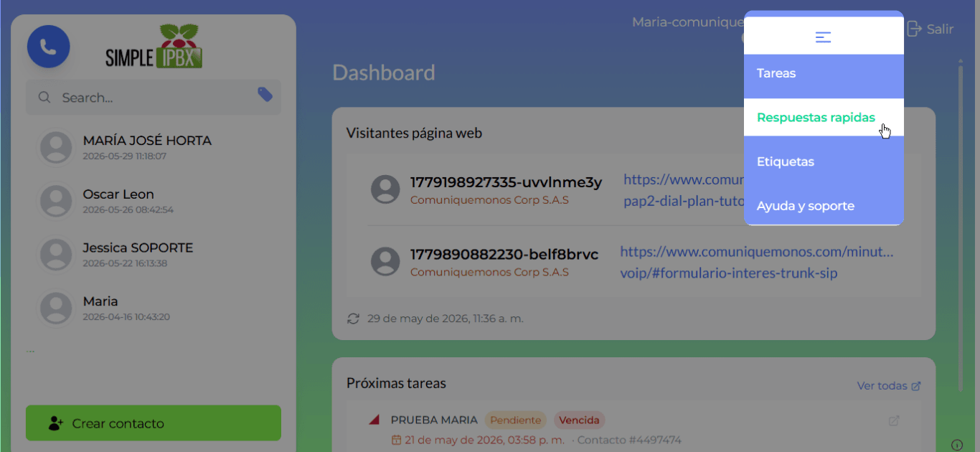Click the info circle icon at bottom right
980x452 pixels.
point(956,444)
